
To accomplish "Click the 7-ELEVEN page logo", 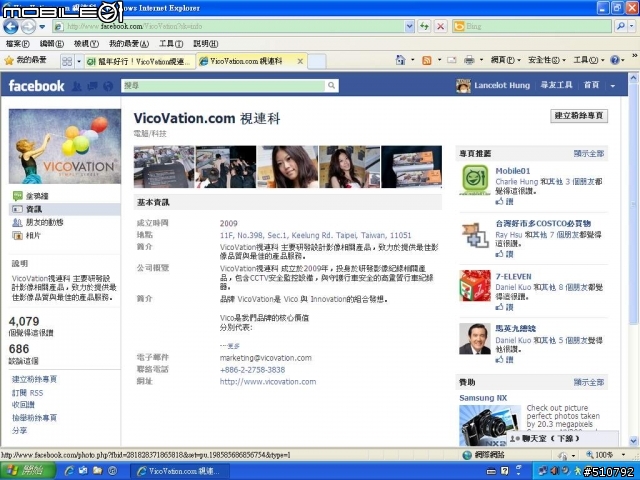I will [x=475, y=285].
